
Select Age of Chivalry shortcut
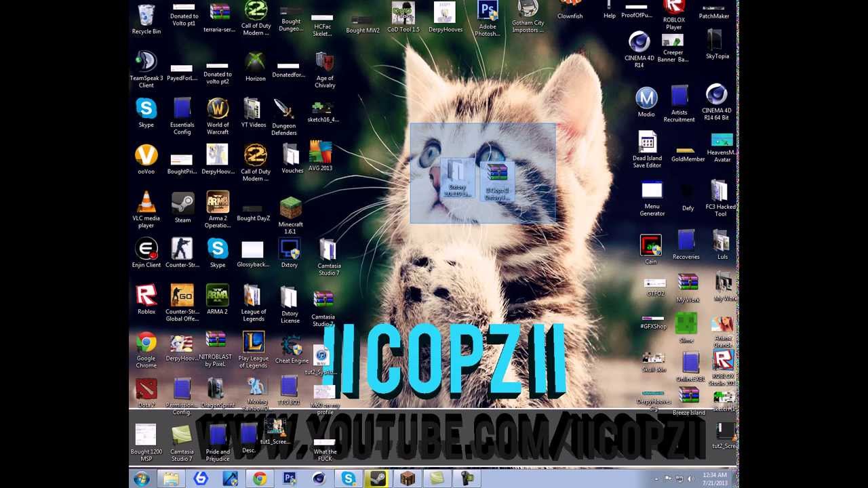325,70
